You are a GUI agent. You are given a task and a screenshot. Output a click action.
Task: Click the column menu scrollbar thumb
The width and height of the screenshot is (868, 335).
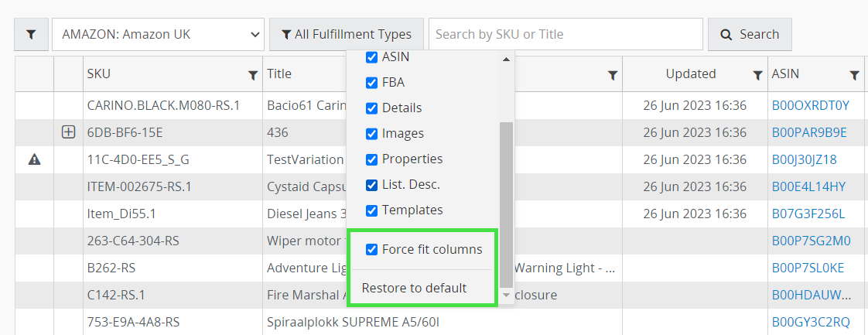506,201
